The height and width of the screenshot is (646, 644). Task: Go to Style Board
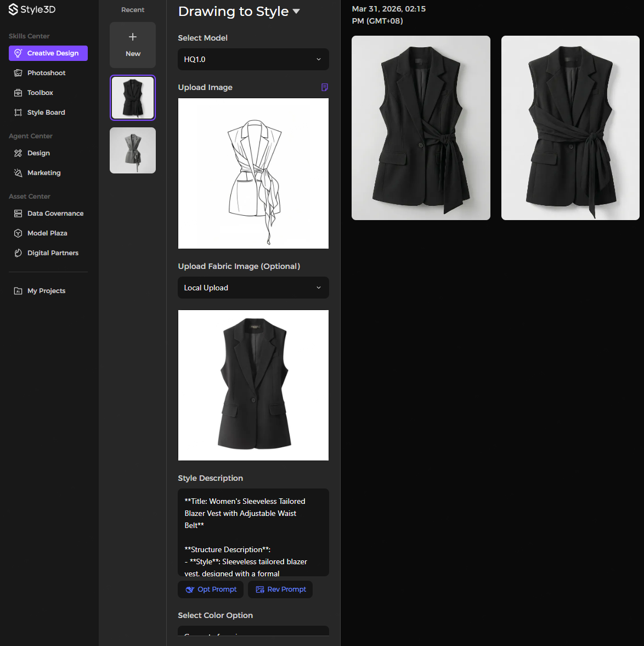tap(46, 113)
